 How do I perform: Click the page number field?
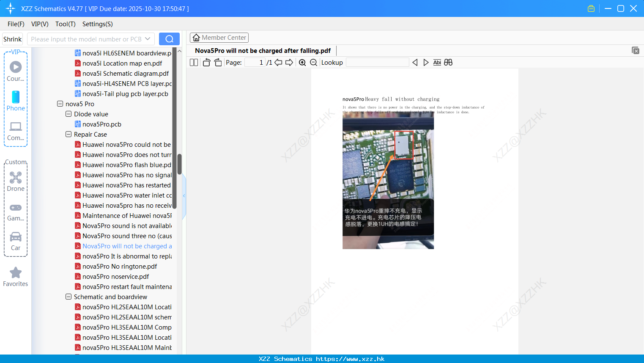(255, 63)
